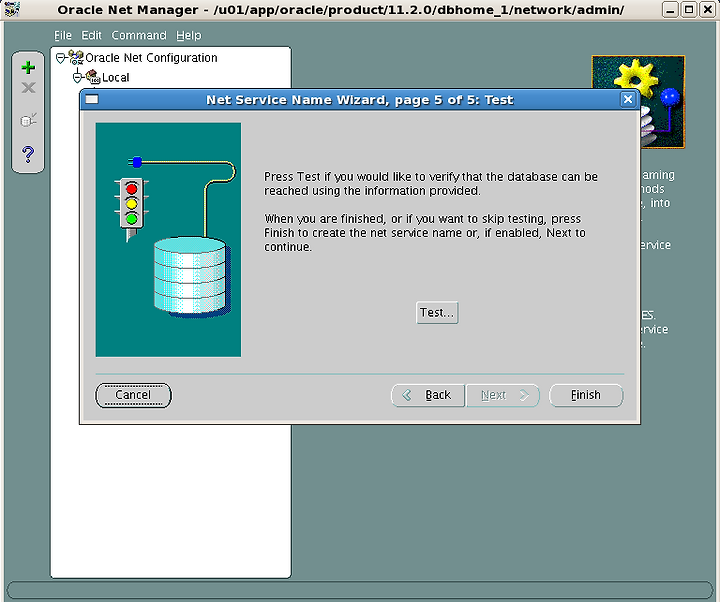
Task: Click the wizard dialog's system menu icon
Action: click(x=92, y=99)
